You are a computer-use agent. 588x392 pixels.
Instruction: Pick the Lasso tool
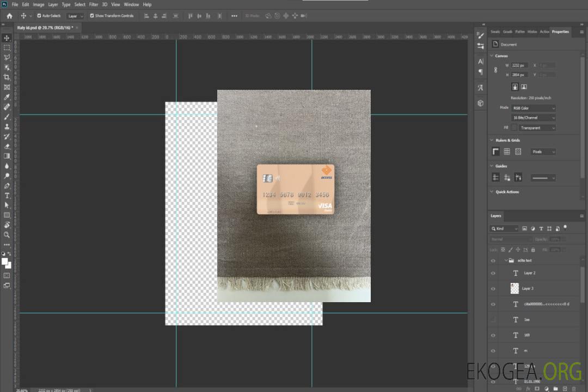click(x=7, y=57)
